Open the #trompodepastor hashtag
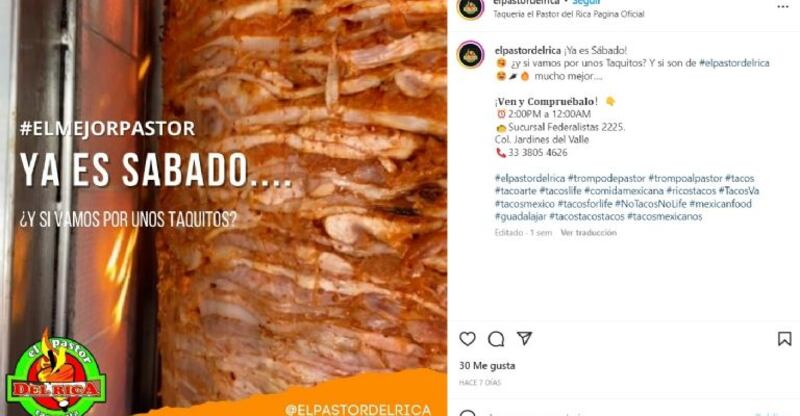Screen dimensions: 800x416 606,179
